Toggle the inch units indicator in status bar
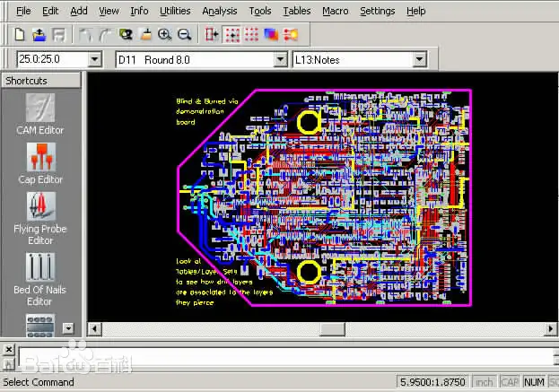 point(484,382)
